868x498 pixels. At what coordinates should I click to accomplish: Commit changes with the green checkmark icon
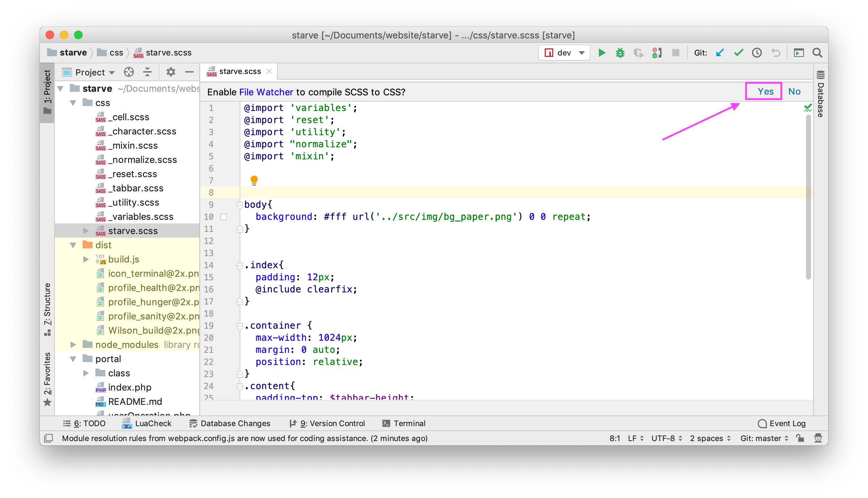coord(738,53)
